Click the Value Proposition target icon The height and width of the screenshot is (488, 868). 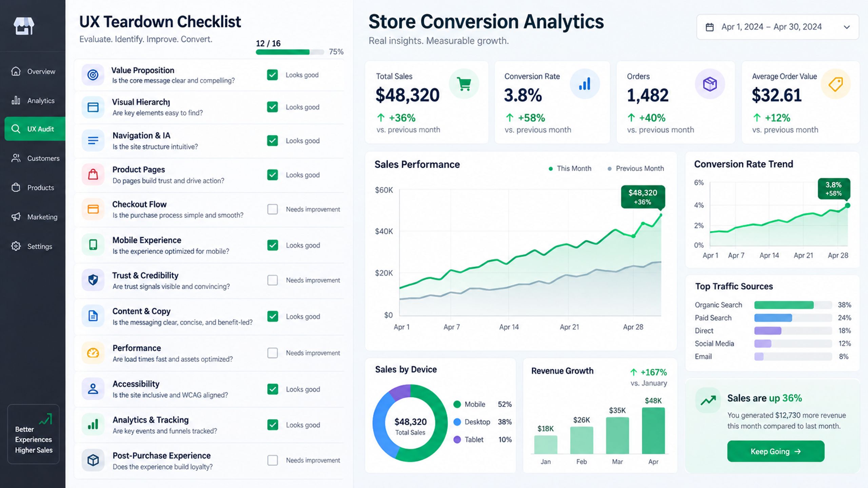pos(93,75)
